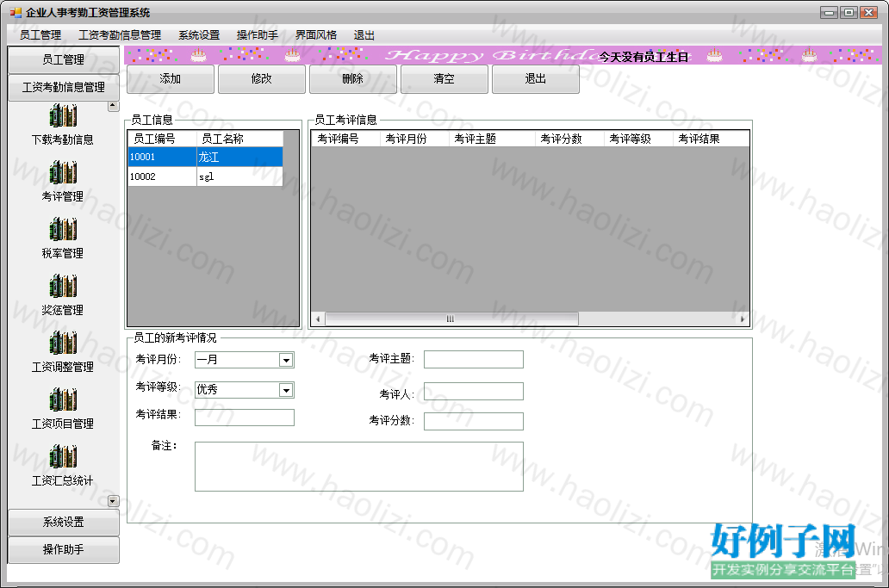889x588 pixels.
Task: Click the 考评月份 column header
Action: [414, 139]
